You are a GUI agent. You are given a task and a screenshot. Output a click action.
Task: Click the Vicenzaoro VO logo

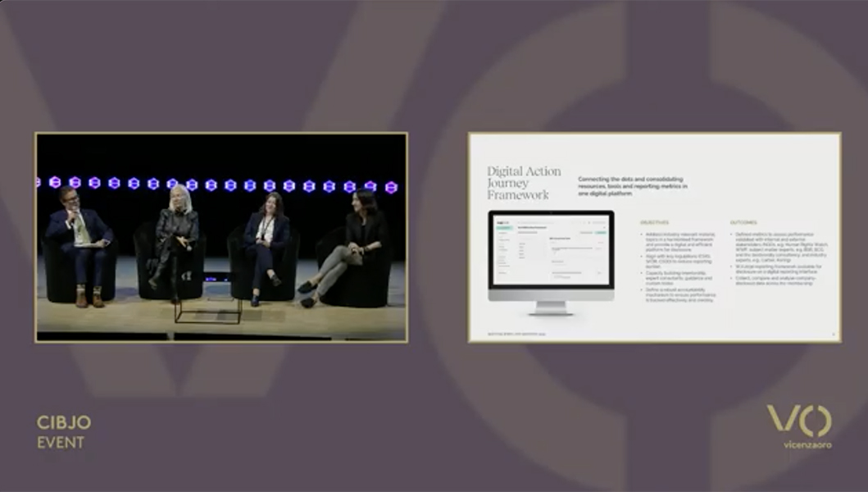798,421
